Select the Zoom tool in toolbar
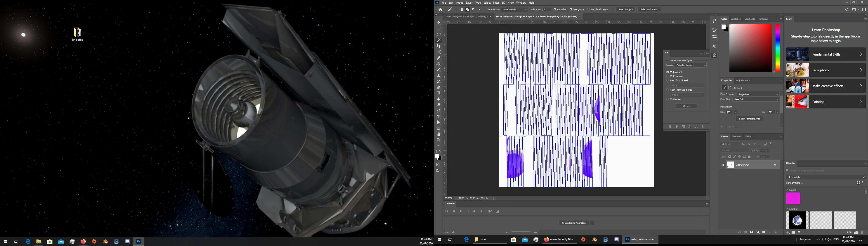Viewport: 868px width, 246px height. pos(438,140)
